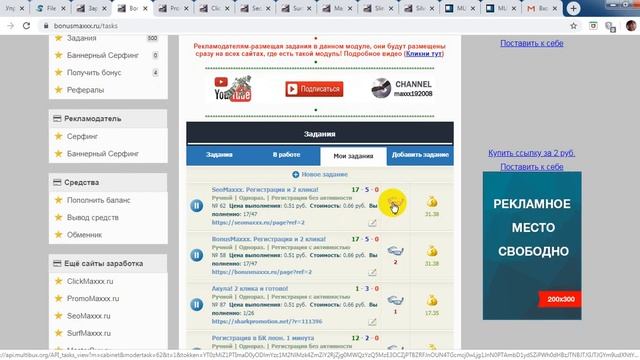Open SeoMaxxx: Регистрация и 2 клика title
The image size is (640, 360).
click(265, 190)
